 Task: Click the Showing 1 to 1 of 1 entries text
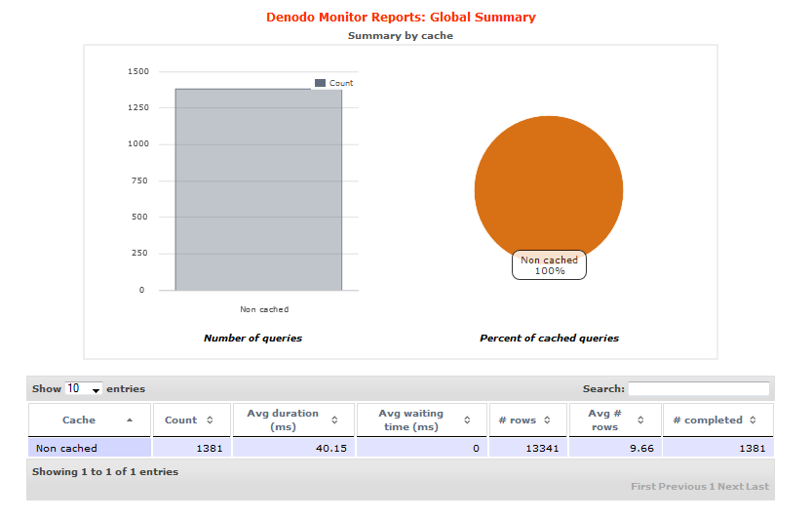(105, 472)
